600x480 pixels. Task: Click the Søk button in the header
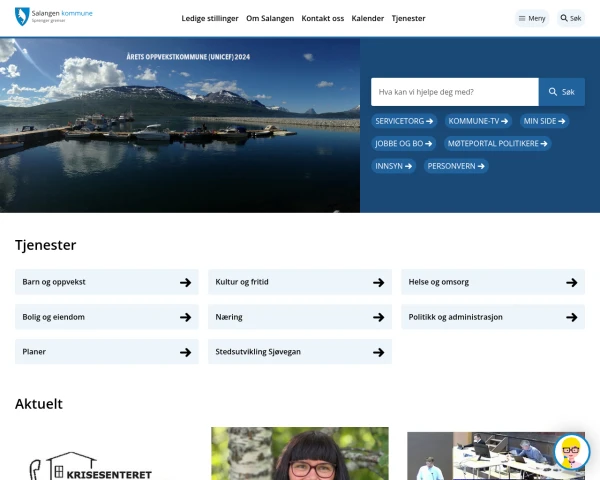point(570,18)
